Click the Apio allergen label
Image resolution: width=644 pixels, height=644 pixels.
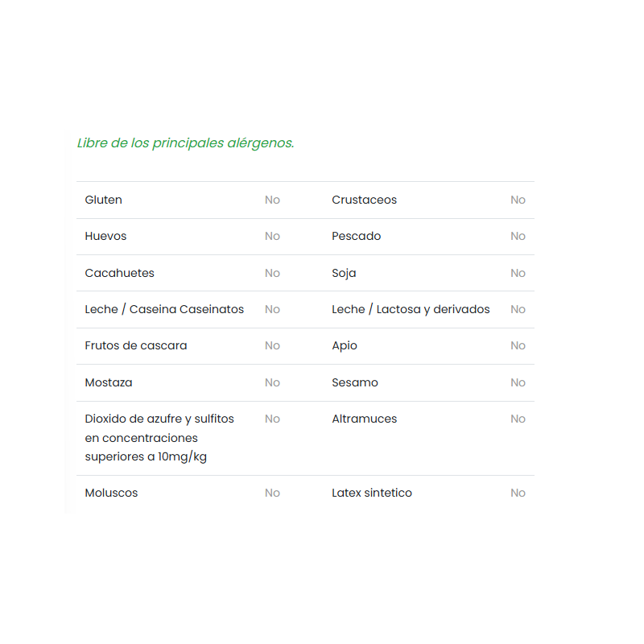point(345,345)
